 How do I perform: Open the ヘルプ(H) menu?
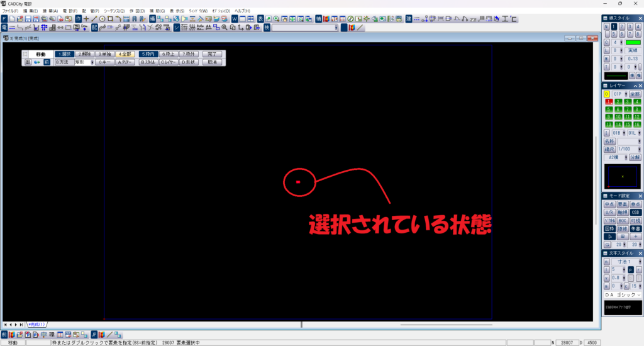pyautogui.click(x=242, y=11)
